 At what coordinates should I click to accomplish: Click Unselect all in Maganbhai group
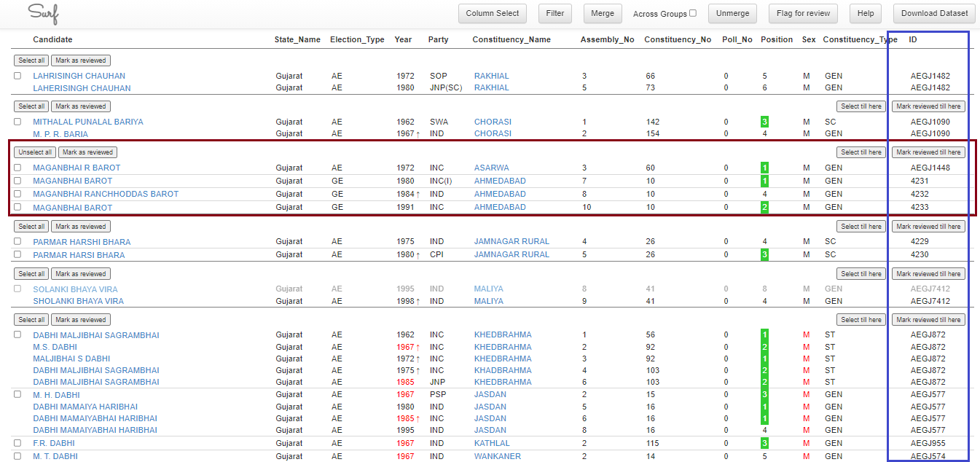click(x=35, y=152)
